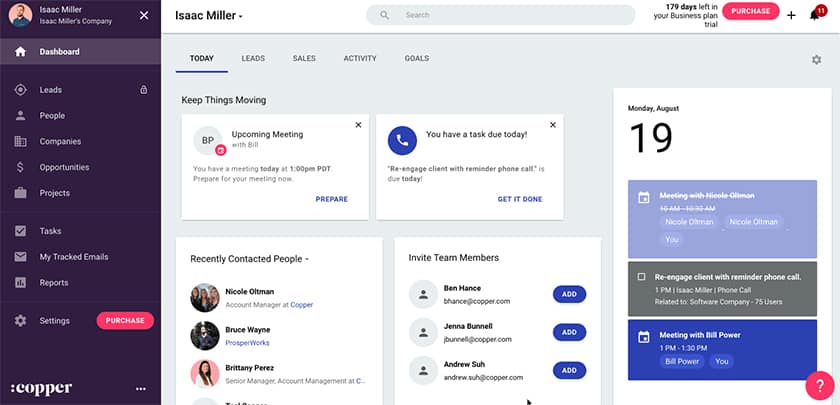Click the My Tracked Emails envelope icon

point(20,257)
